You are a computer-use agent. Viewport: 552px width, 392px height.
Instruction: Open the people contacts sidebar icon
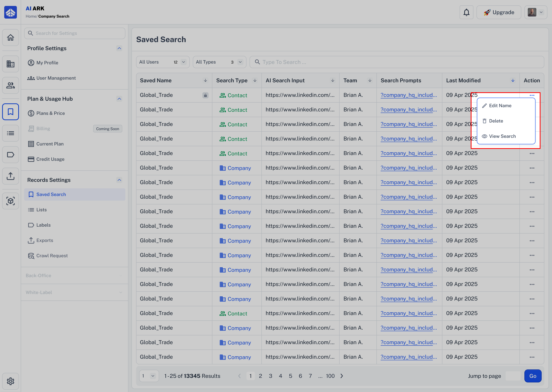click(10, 85)
